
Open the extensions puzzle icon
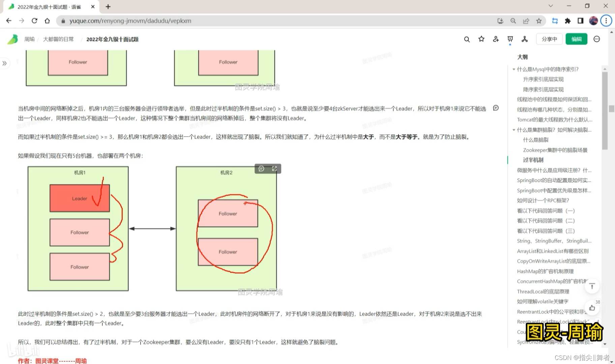click(x=568, y=21)
